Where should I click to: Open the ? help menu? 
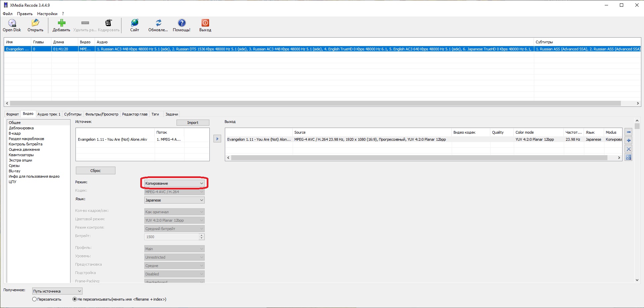tap(63, 14)
